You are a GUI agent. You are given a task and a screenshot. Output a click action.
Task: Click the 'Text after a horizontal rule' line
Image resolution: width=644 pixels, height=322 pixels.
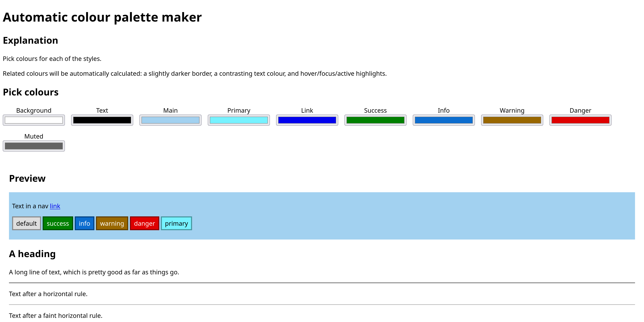point(48,294)
